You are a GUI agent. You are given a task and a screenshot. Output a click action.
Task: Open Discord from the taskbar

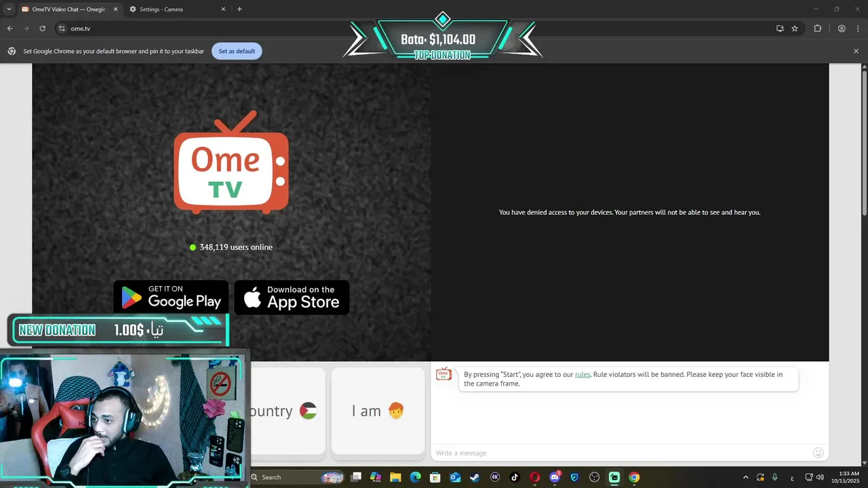click(x=555, y=477)
